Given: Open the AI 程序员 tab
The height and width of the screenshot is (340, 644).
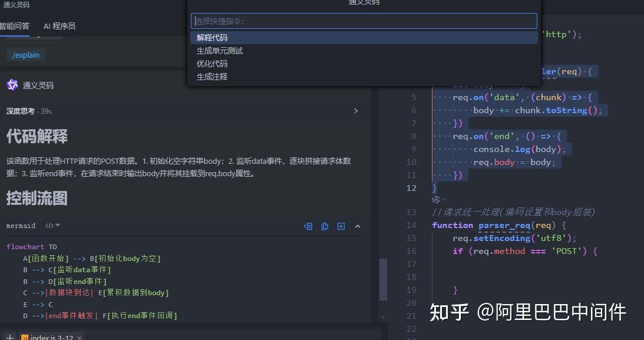Looking at the screenshot, I should [x=60, y=27].
